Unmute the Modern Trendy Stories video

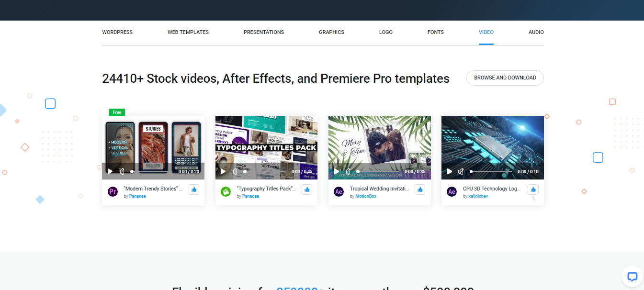point(121,171)
